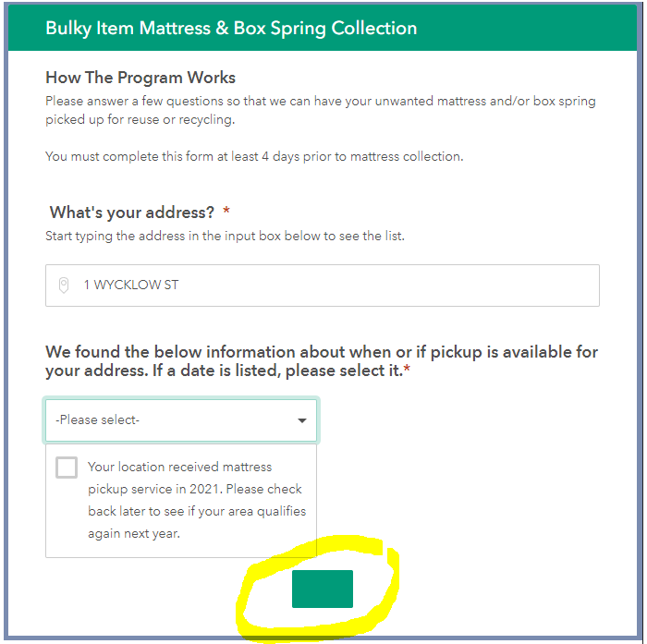Click the "Please check back later" line
The image size is (647, 644).
coord(195,489)
